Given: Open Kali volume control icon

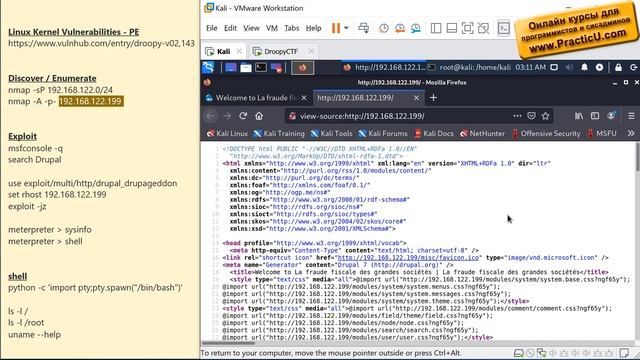Looking at the screenshot, I should pos(569,67).
